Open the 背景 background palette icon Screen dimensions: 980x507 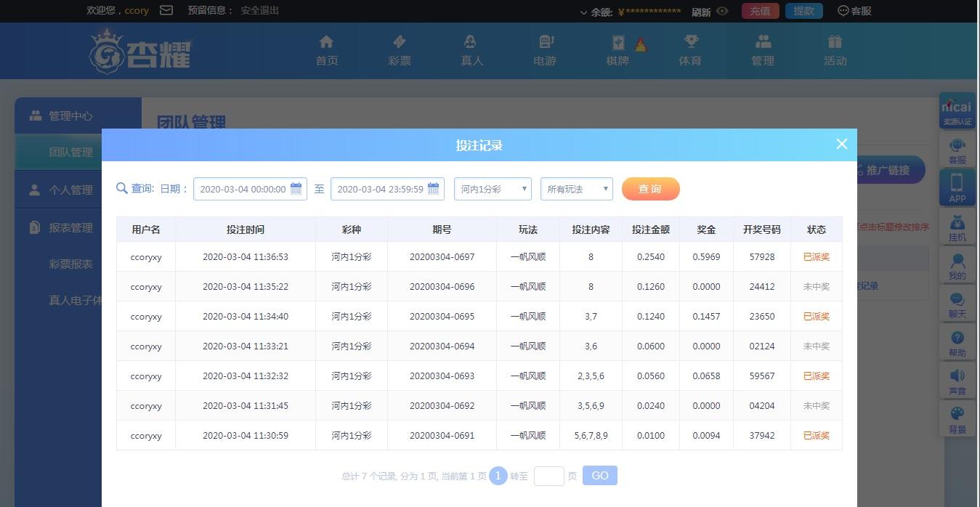[x=957, y=419]
